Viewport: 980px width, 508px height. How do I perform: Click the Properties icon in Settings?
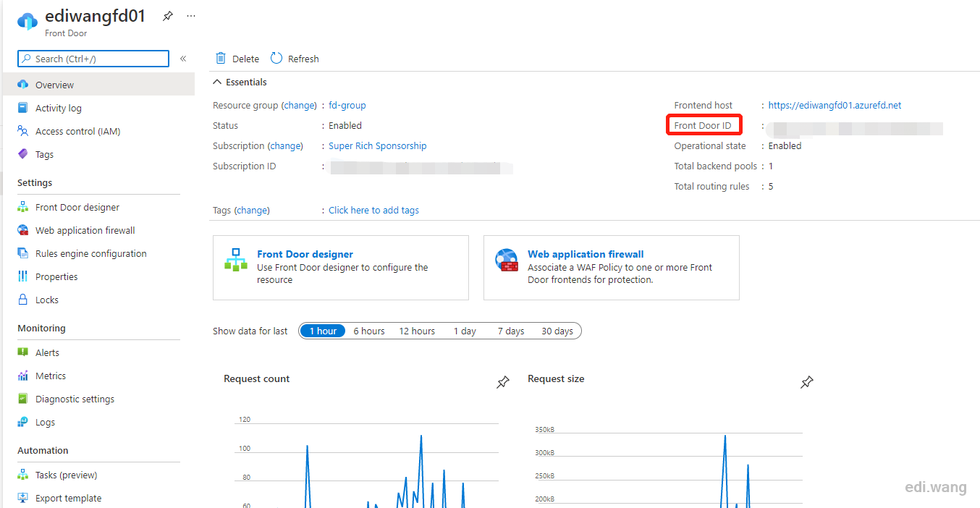pyautogui.click(x=22, y=276)
